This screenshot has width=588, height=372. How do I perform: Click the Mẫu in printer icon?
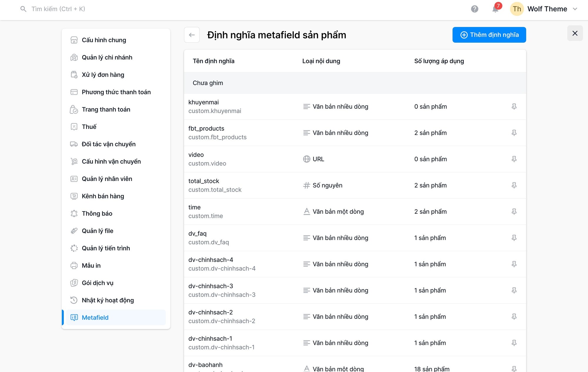(x=74, y=265)
